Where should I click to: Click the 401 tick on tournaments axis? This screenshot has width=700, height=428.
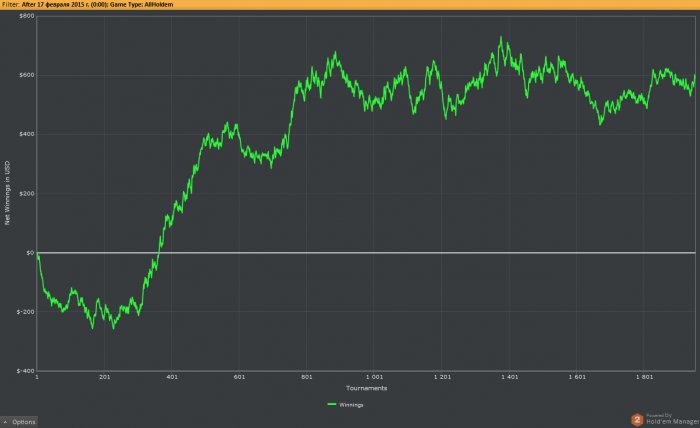pyautogui.click(x=172, y=378)
